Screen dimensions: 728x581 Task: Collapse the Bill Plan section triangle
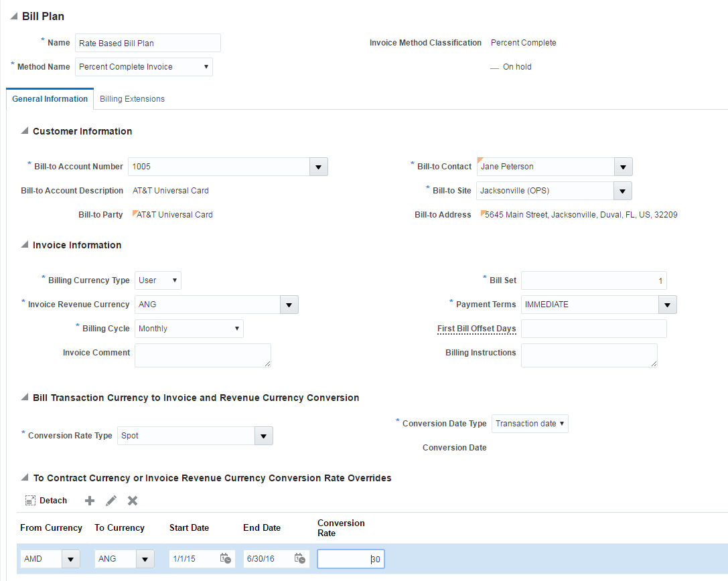click(14, 17)
